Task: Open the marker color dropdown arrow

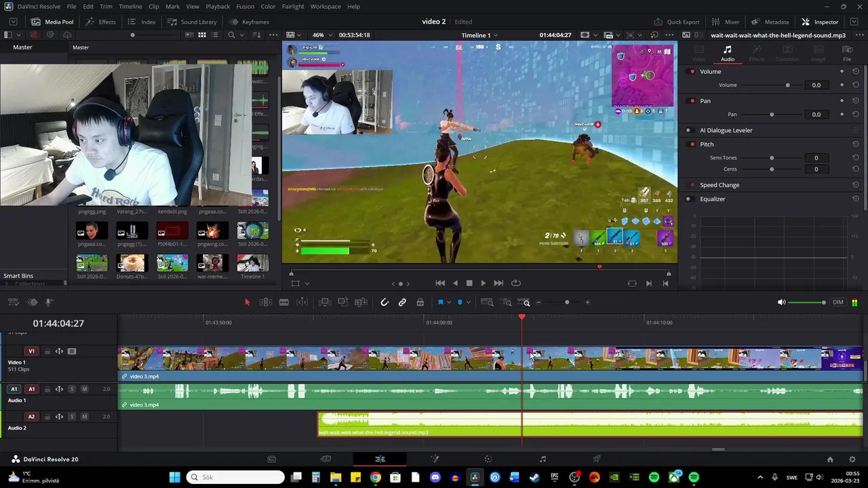Action: click(468, 302)
